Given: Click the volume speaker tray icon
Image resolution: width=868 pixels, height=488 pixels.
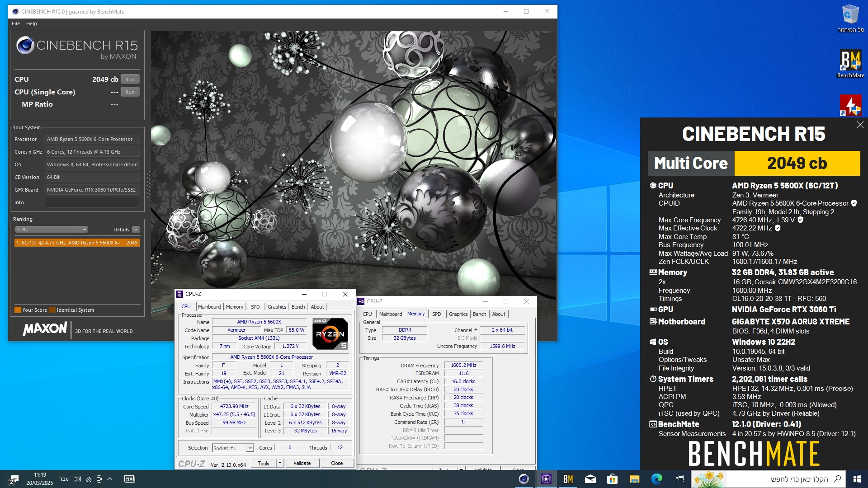Looking at the screenshot, I should tap(77, 479).
